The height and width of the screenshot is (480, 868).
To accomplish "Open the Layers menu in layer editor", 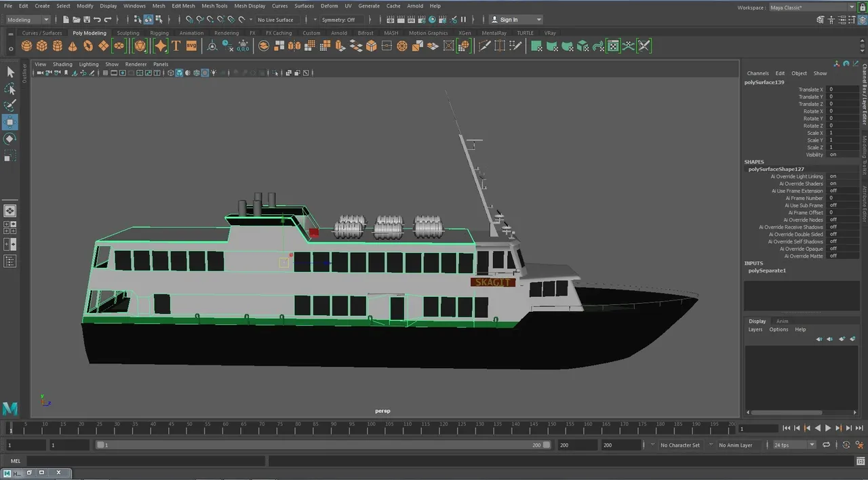I will [x=755, y=329].
